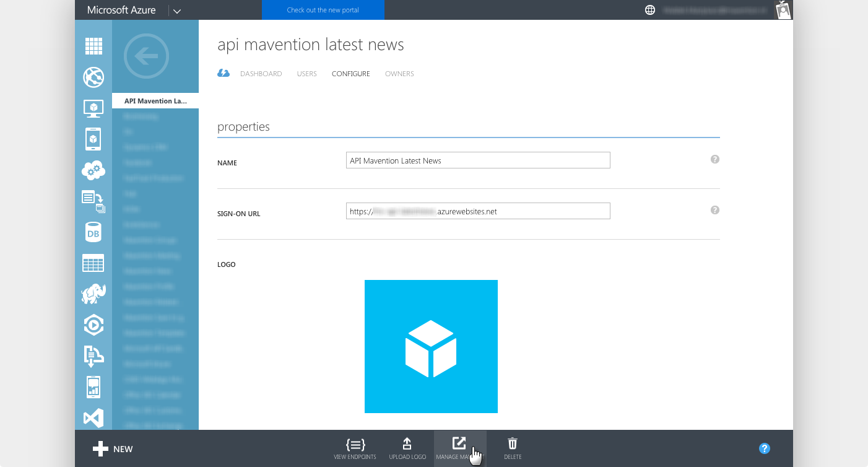Open Visual Studio icon in sidebar
The image size is (868, 467).
tap(93, 418)
